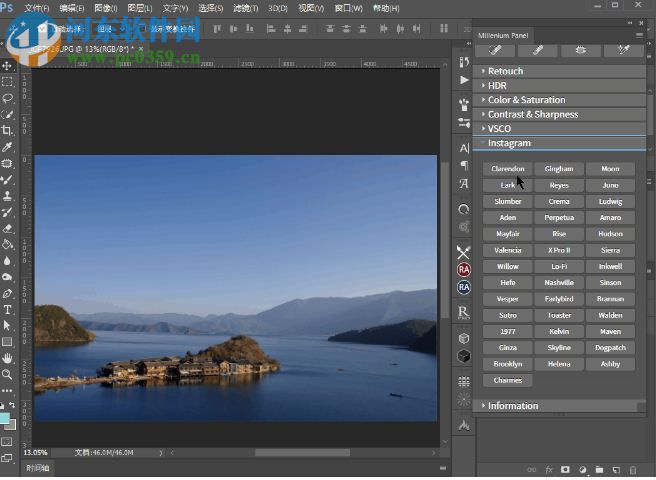The width and height of the screenshot is (656, 480).
Task: Switch to the Millenium Panel tab
Action: [x=503, y=36]
